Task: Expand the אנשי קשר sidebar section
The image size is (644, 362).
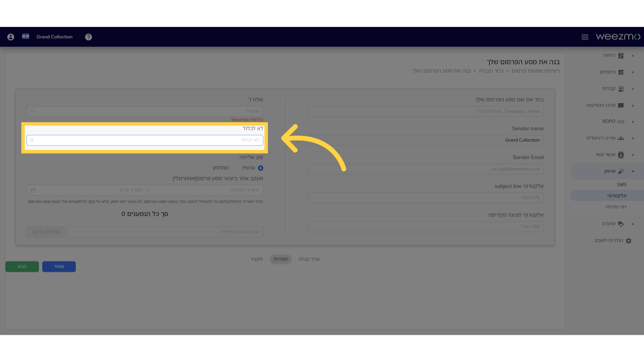Action: (633, 155)
